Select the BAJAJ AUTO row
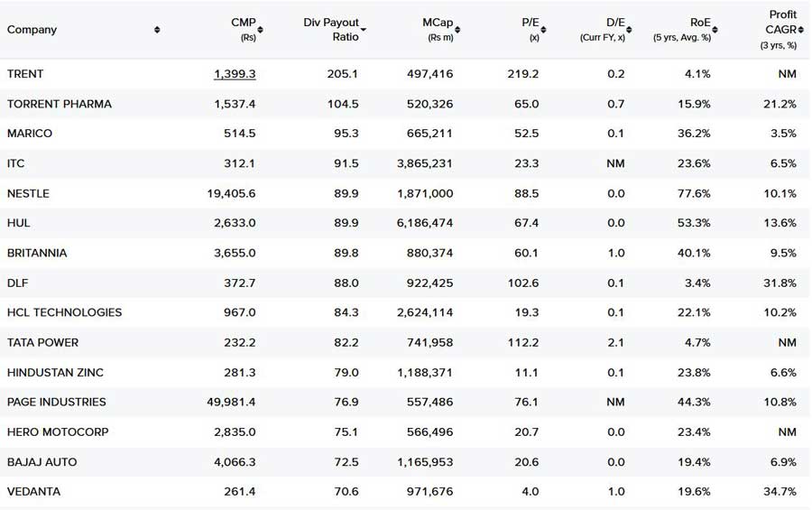Image resolution: width=812 pixels, height=510 pixels. [405, 462]
